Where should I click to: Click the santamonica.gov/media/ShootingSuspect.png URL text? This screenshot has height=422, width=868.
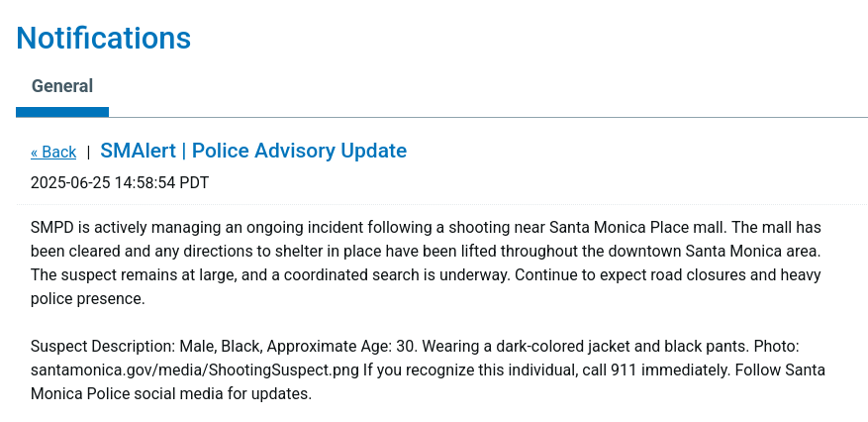(x=195, y=369)
